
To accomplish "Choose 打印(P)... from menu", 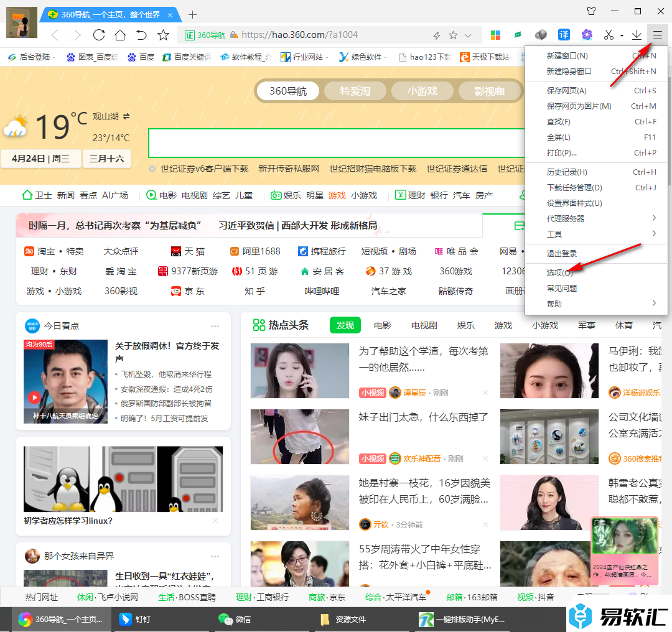I will [597, 152].
